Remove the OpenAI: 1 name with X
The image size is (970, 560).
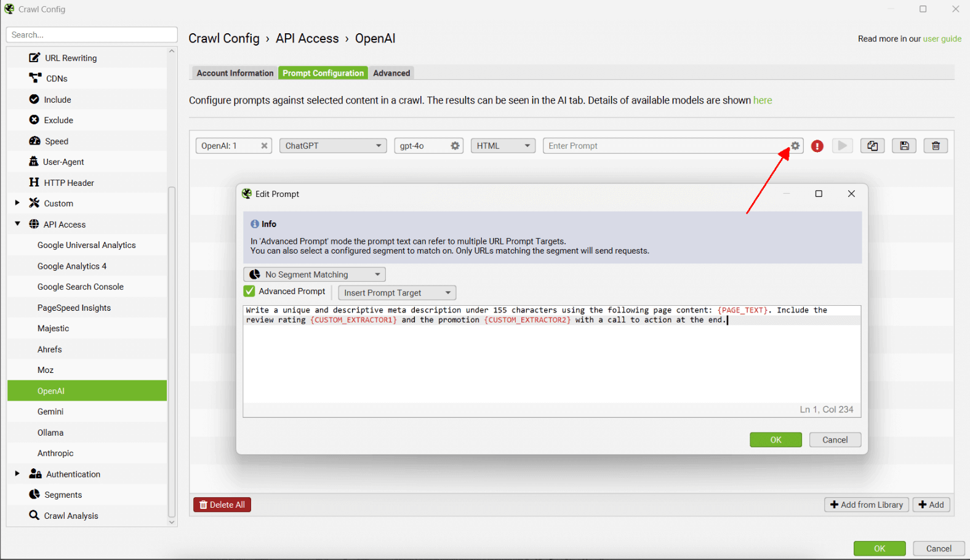point(264,146)
